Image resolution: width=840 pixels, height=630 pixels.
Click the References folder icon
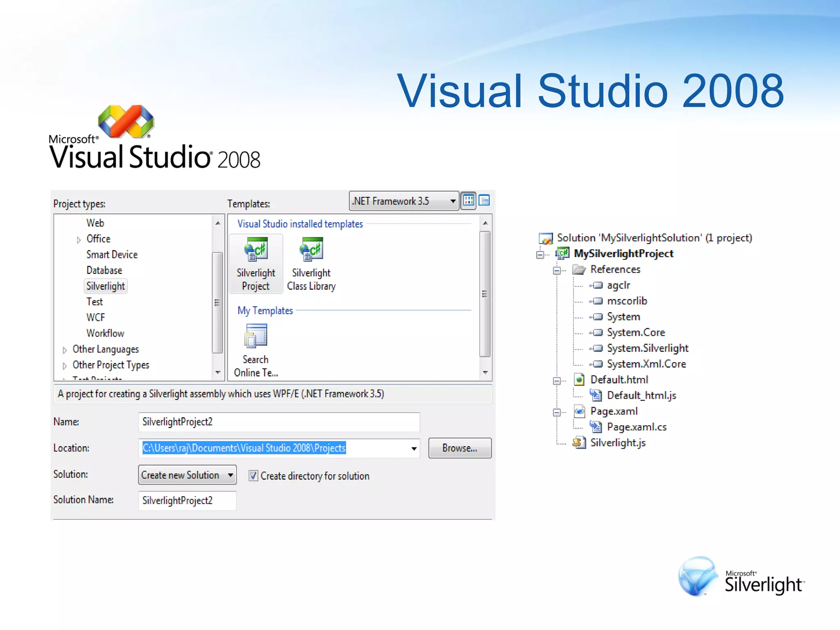579,269
